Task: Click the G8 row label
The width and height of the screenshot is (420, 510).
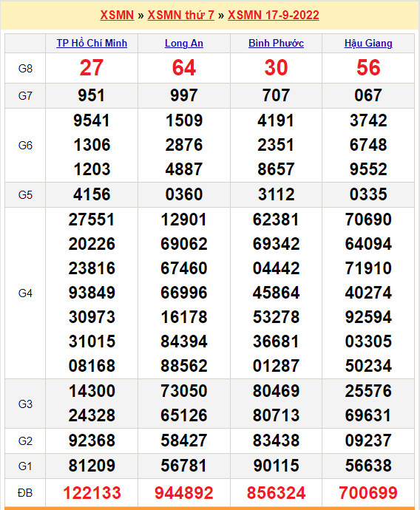Action: click(25, 69)
